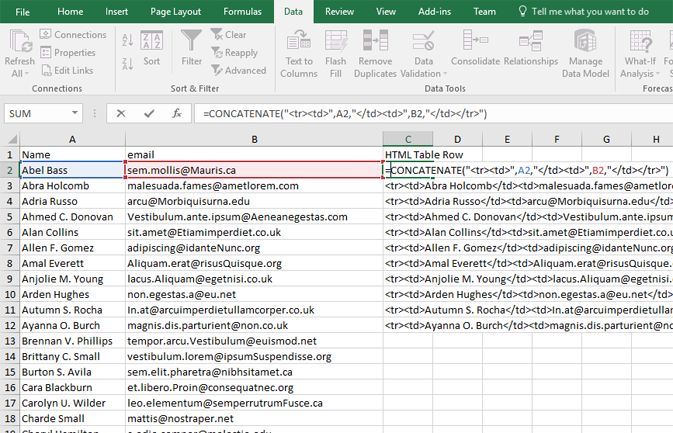Open the File tab

[22, 12]
